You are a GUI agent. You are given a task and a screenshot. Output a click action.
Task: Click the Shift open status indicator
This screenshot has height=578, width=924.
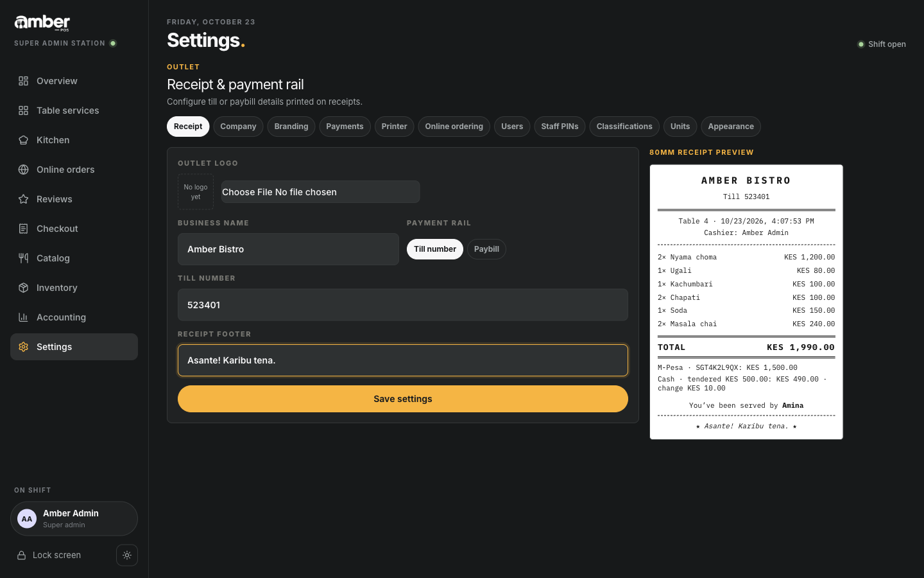(882, 44)
